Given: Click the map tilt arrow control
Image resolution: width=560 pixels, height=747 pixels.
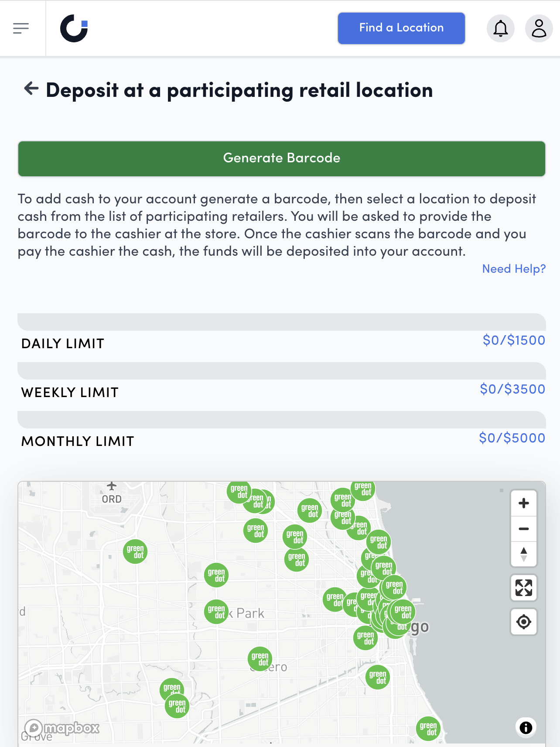Looking at the screenshot, I should (x=523, y=554).
